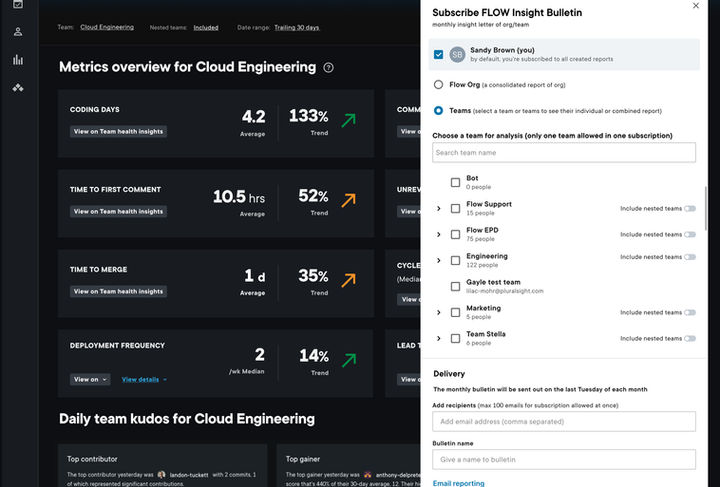
Task: Select the Flow Org radio option
Action: (x=439, y=84)
